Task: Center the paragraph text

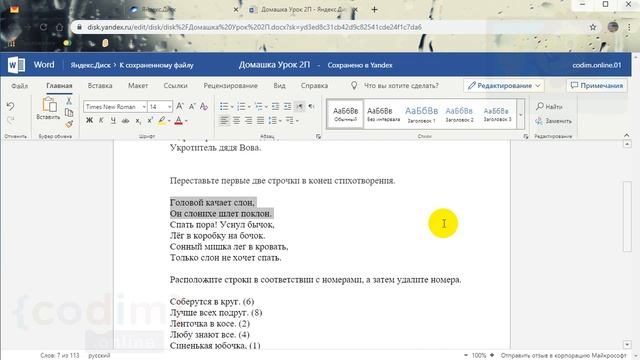Action: [x=236, y=120]
